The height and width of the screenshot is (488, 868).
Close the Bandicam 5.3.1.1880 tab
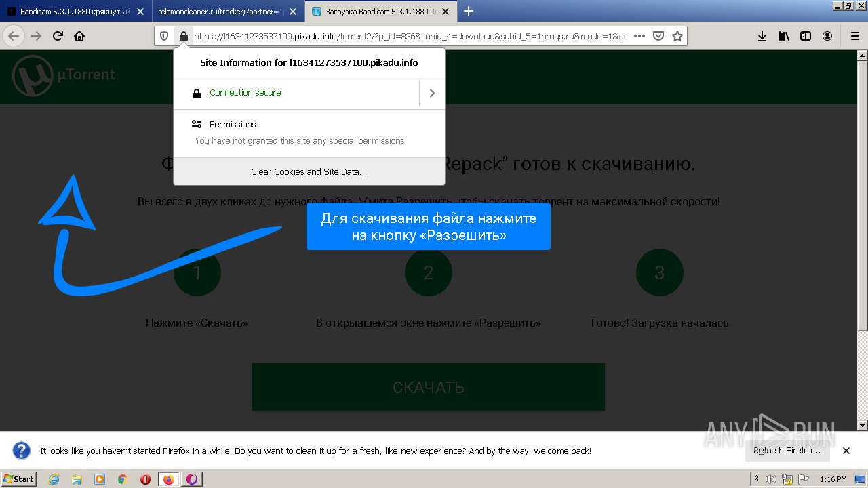(x=140, y=12)
